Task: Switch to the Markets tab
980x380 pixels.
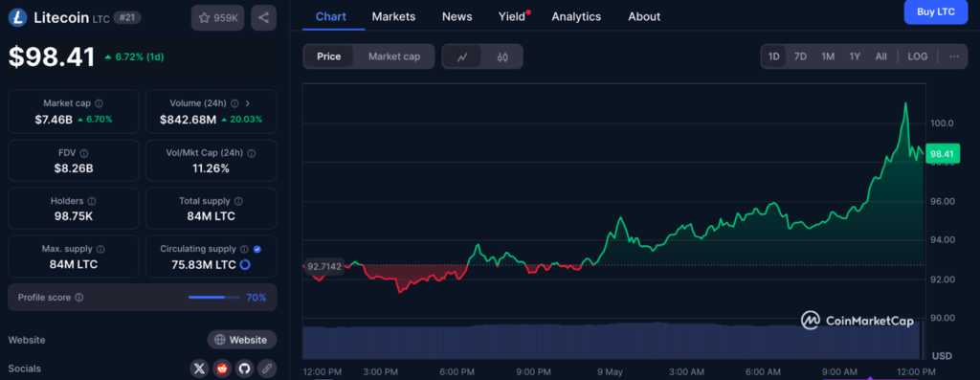Action: coord(393,17)
